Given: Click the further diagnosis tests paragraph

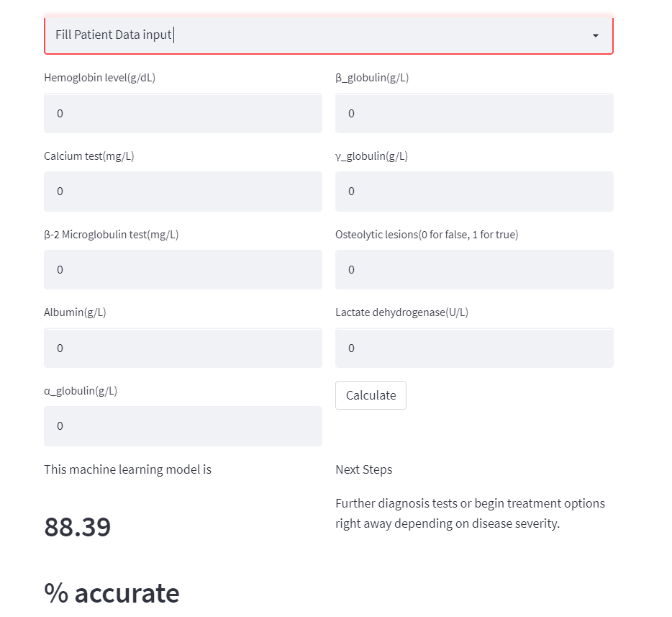Looking at the screenshot, I should tap(470, 513).
